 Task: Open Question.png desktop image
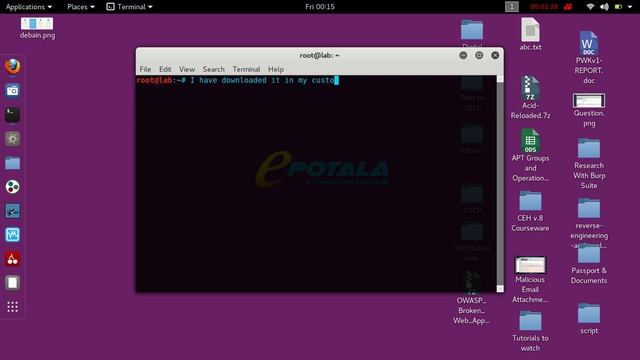pyautogui.click(x=589, y=110)
